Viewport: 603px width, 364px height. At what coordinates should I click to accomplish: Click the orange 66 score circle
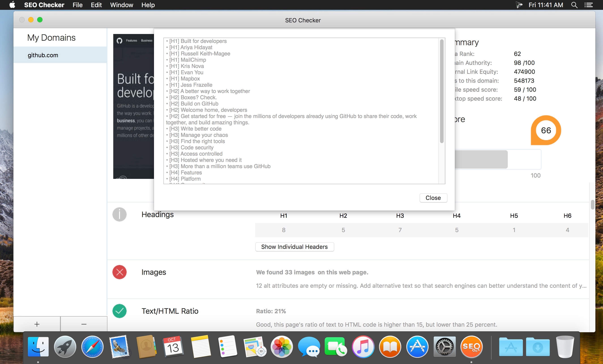coord(546,130)
